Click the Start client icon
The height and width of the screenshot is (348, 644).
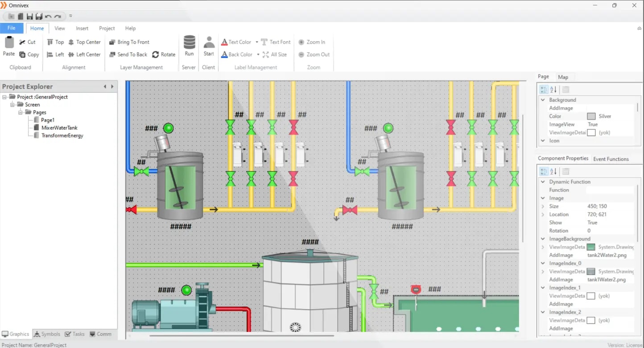tap(209, 43)
